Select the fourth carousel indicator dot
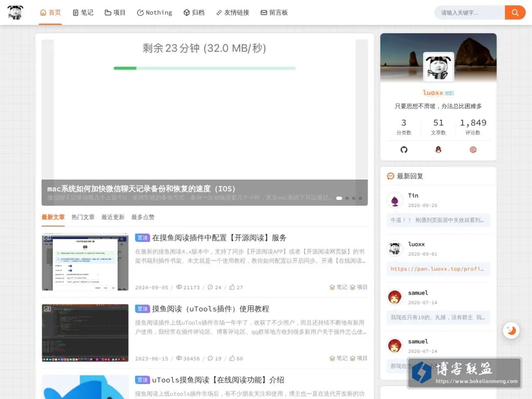This screenshot has width=532, height=399. click(x=360, y=198)
